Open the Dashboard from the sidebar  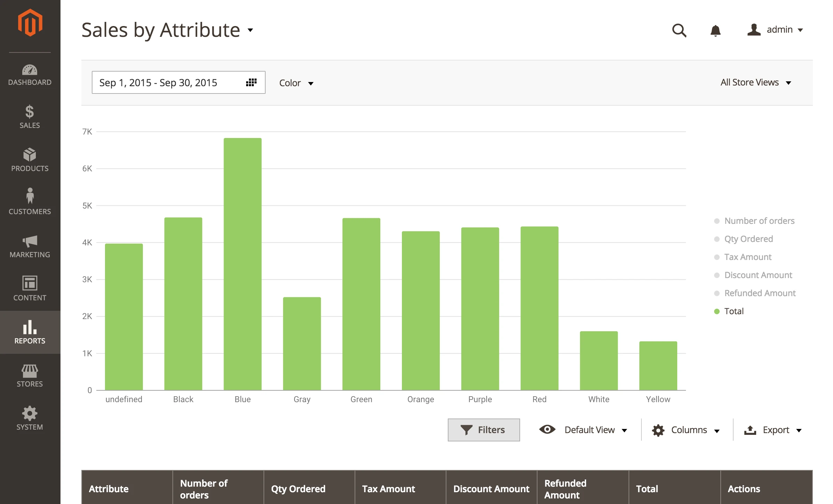pyautogui.click(x=30, y=75)
